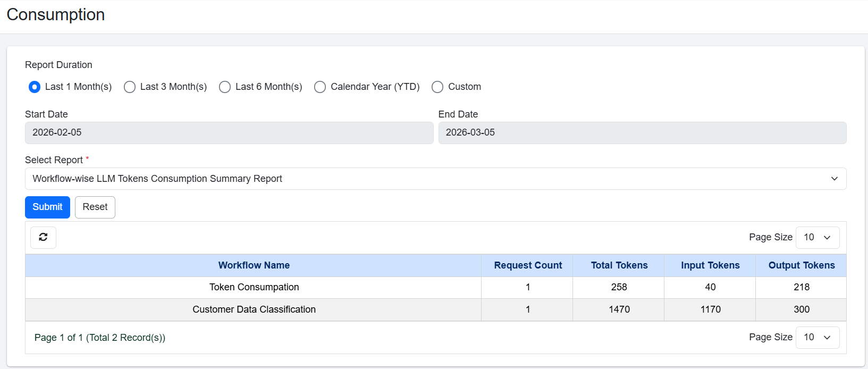Click the refresh icon above the table

pyautogui.click(x=43, y=237)
